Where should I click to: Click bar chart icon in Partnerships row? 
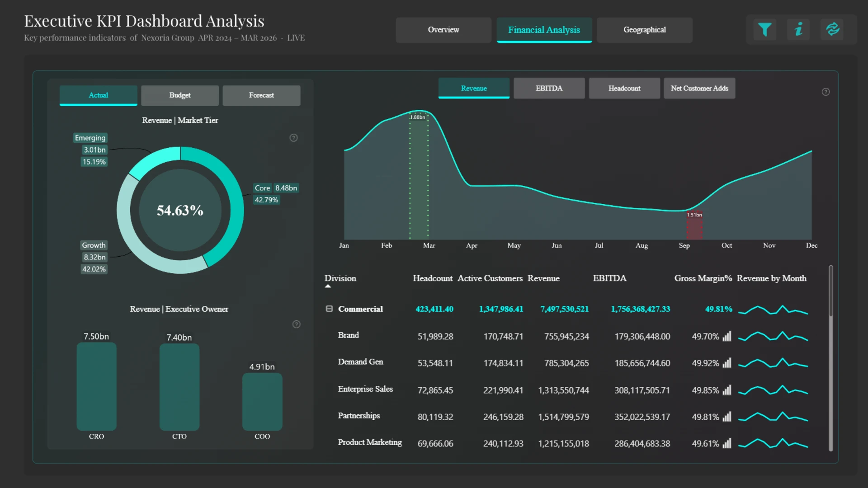(726, 417)
